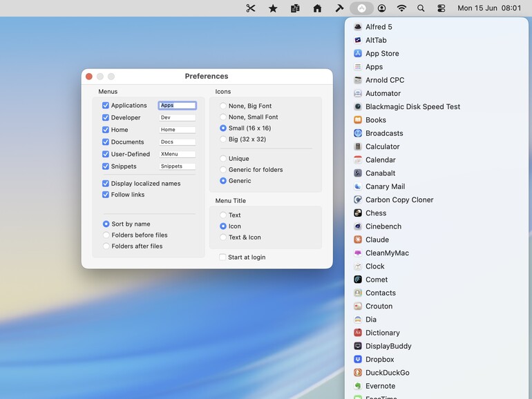Launch Blackmagic Disk Speed Test entry

point(437,106)
